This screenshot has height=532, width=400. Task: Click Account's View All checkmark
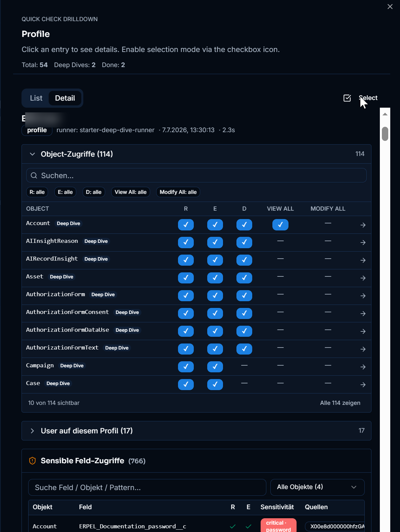tap(280, 225)
